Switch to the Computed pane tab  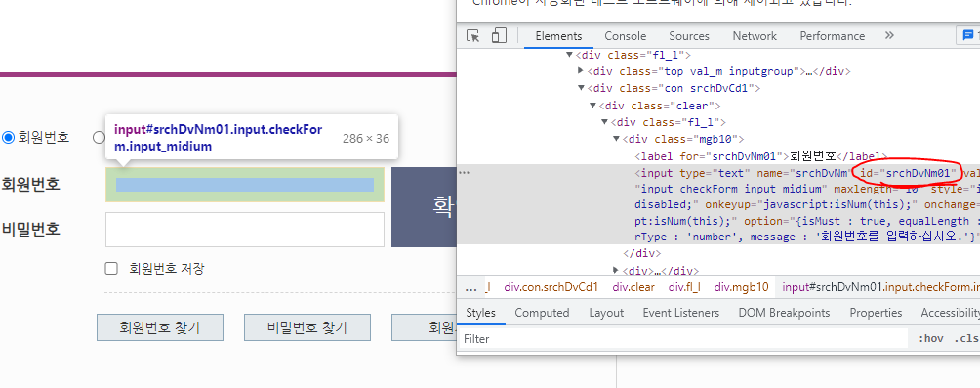(542, 313)
